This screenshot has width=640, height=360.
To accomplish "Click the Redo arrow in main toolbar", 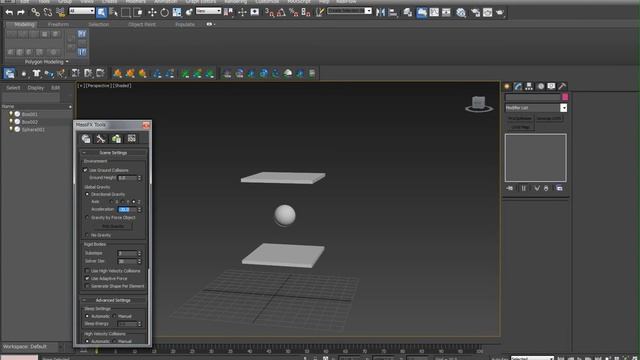I will [x=21, y=12].
